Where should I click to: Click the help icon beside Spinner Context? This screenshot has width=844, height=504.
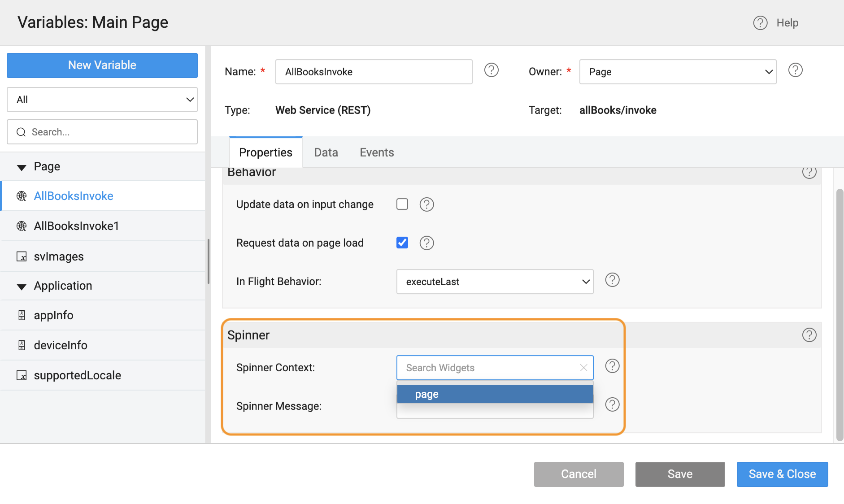[x=613, y=366]
